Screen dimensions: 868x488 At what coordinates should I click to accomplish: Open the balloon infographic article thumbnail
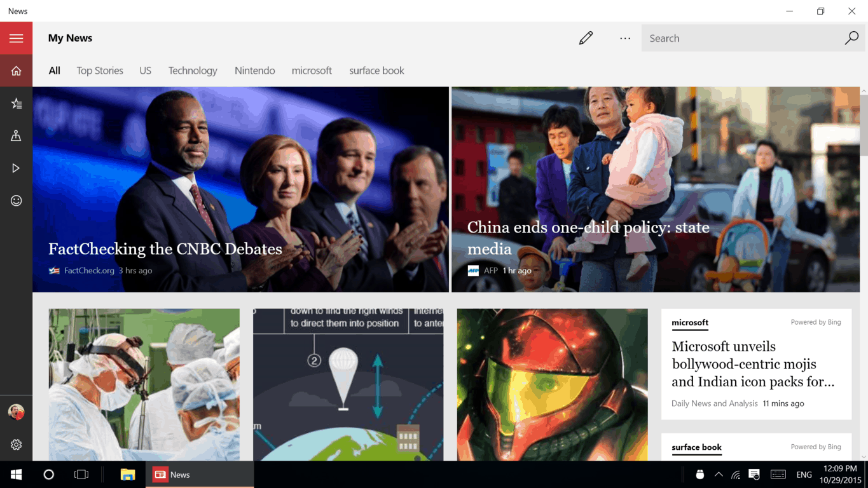point(348,384)
